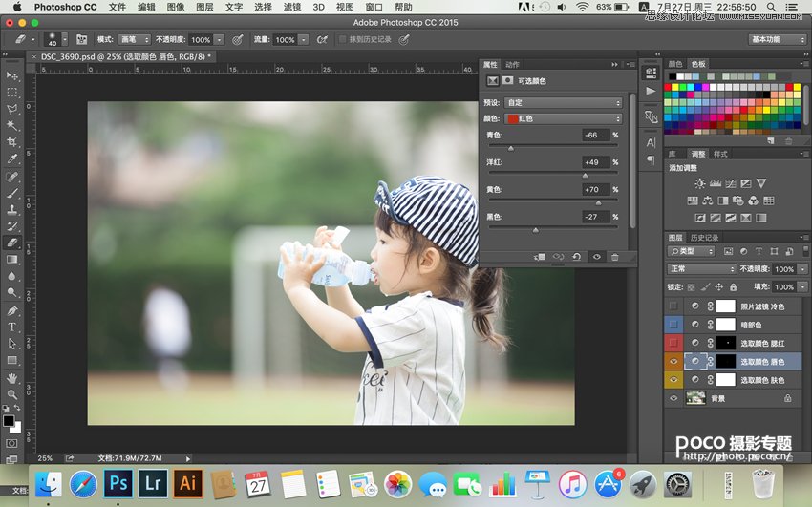812x507 pixels.
Task: Open the layer 类型 filter dropdown
Action: [691, 251]
